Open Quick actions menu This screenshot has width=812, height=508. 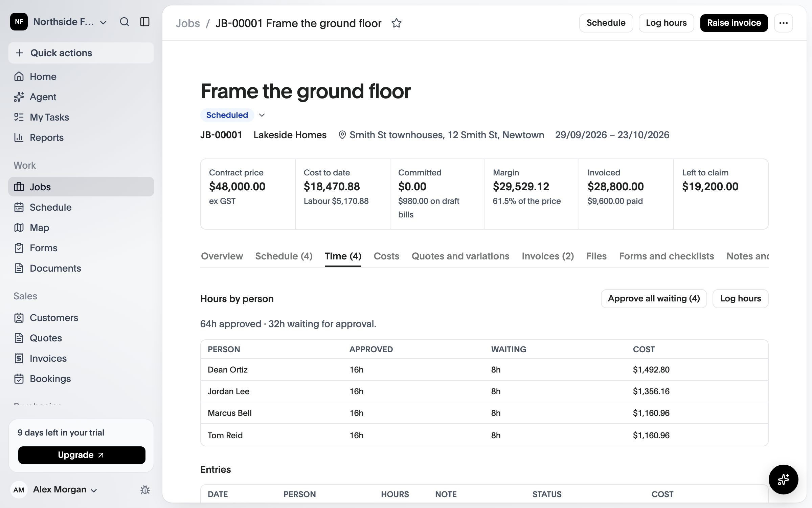(x=81, y=53)
